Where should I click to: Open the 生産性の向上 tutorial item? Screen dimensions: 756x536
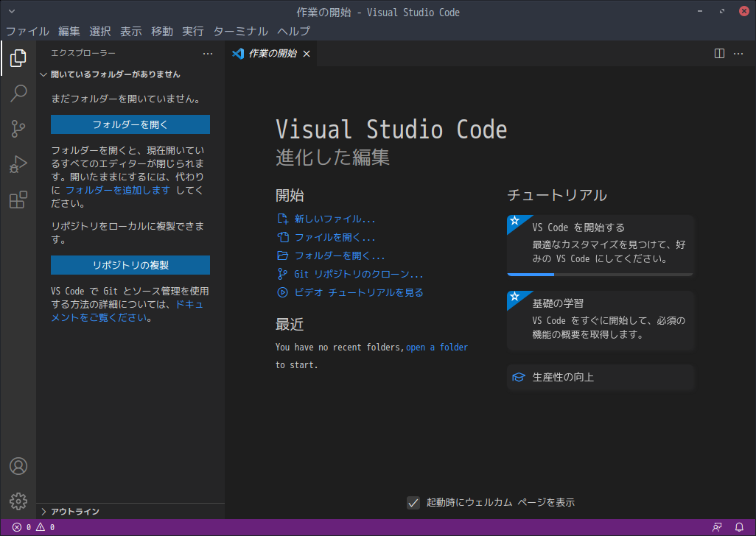(601, 377)
